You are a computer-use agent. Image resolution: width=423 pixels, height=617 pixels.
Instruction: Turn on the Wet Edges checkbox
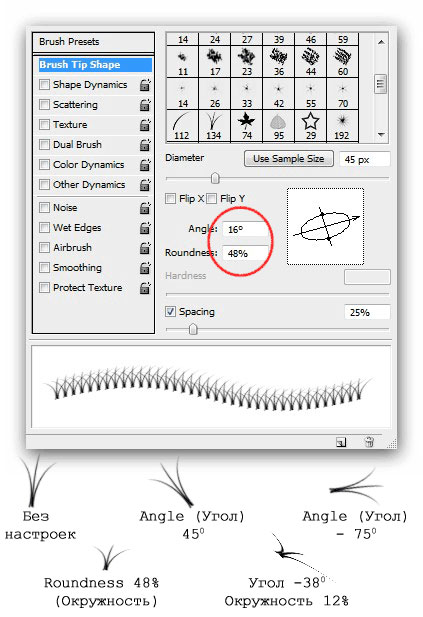coord(44,227)
